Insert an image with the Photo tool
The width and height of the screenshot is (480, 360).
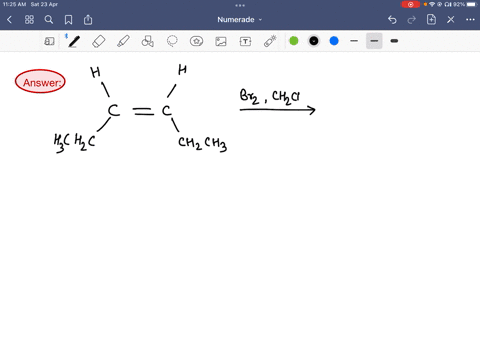pyautogui.click(x=221, y=41)
